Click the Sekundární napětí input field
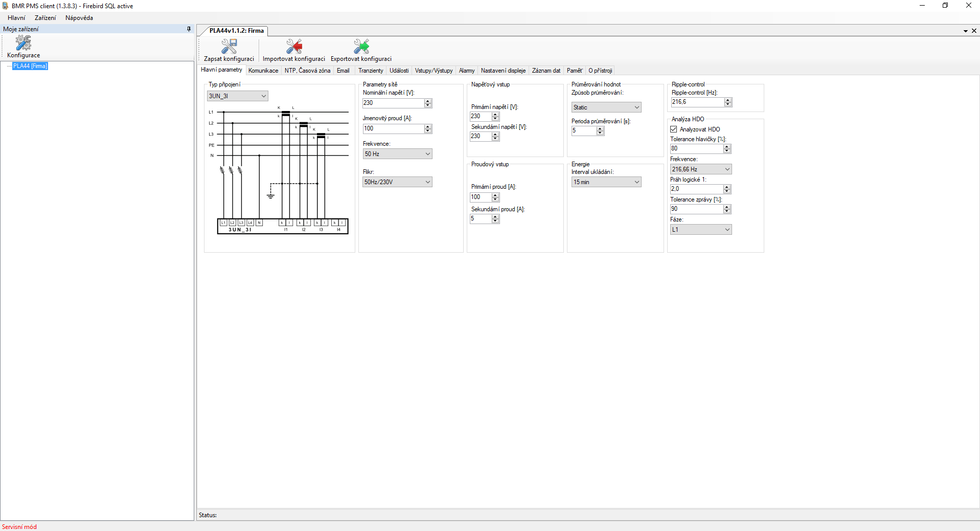The height and width of the screenshot is (531, 980). (481, 137)
